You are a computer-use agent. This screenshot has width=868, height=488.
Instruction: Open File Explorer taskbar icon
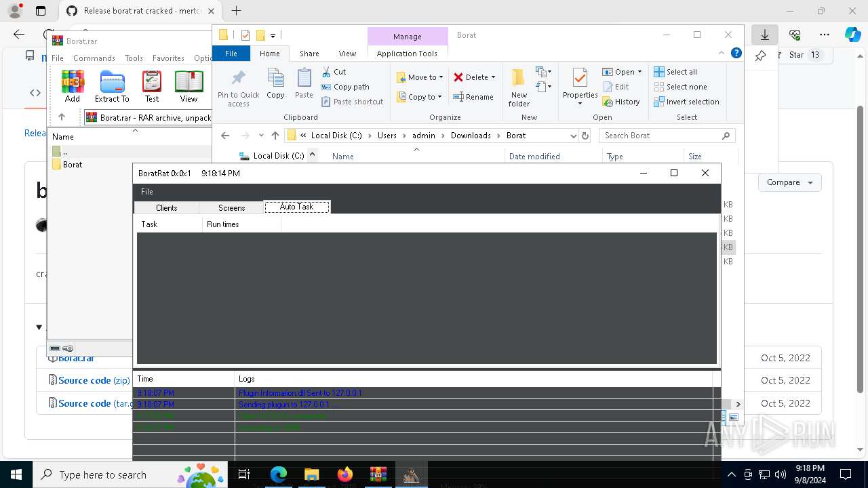[311, 474]
